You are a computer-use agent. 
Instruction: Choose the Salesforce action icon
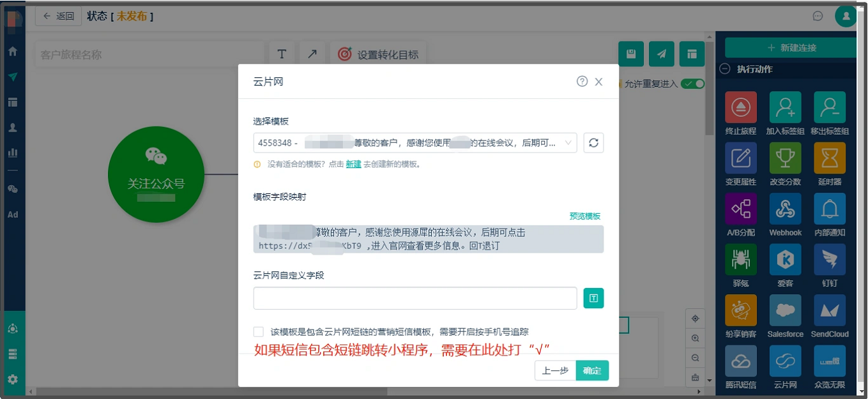coord(786,310)
